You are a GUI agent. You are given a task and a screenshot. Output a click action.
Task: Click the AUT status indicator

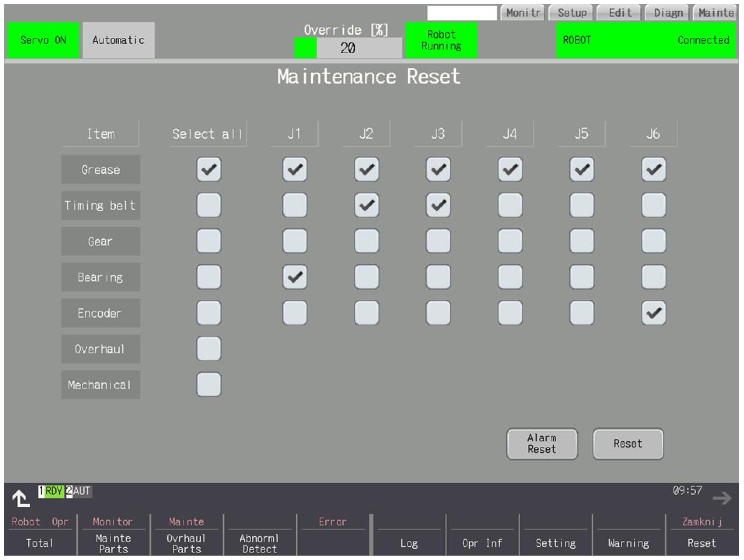pos(82,491)
